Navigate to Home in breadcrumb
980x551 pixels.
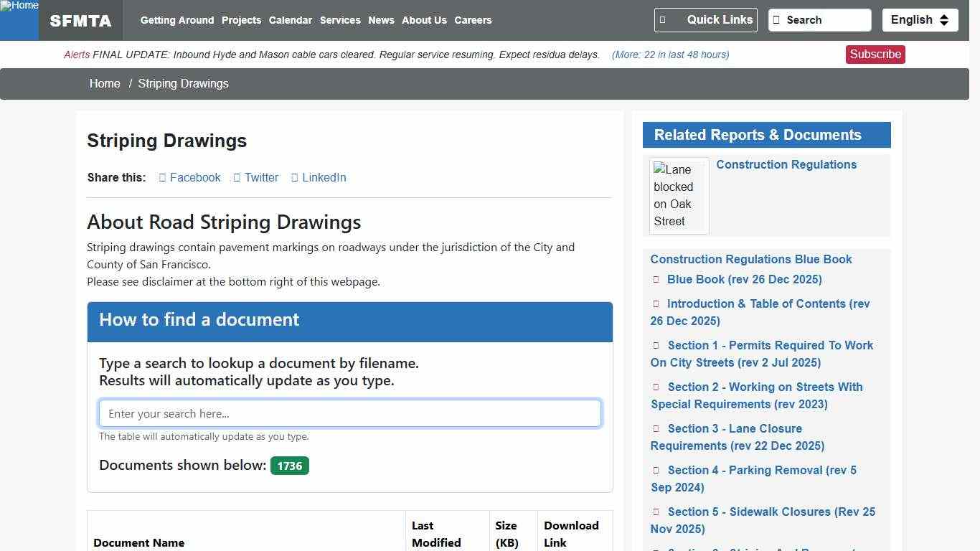click(105, 84)
